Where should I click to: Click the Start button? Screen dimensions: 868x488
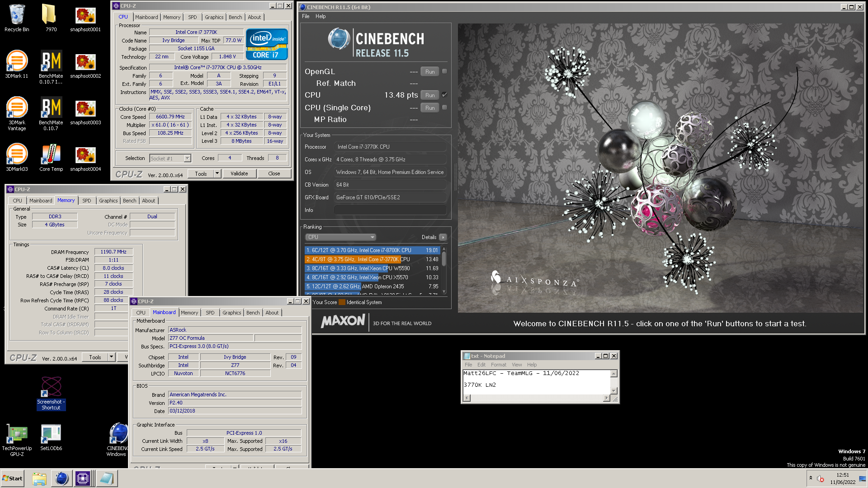(12, 479)
